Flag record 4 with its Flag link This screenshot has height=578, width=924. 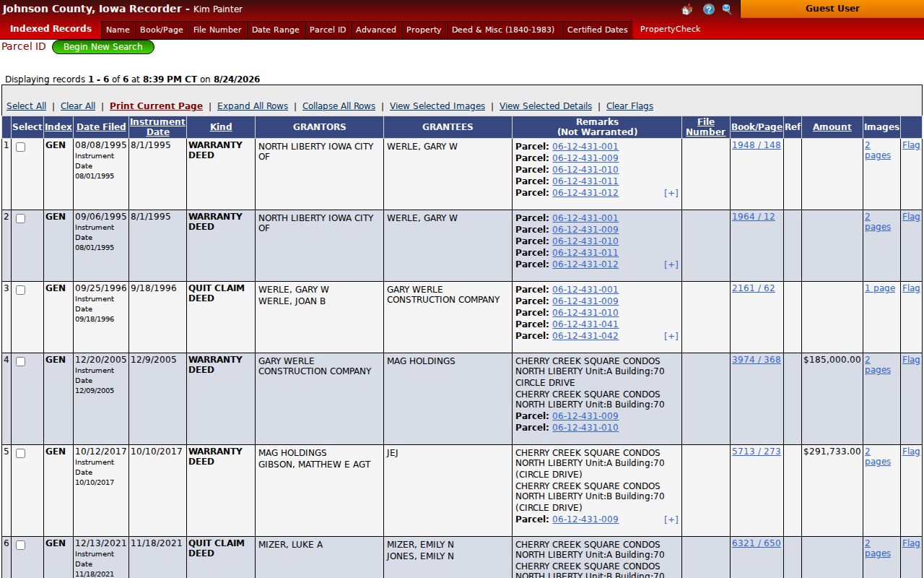pyautogui.click(x=911, y=360)
